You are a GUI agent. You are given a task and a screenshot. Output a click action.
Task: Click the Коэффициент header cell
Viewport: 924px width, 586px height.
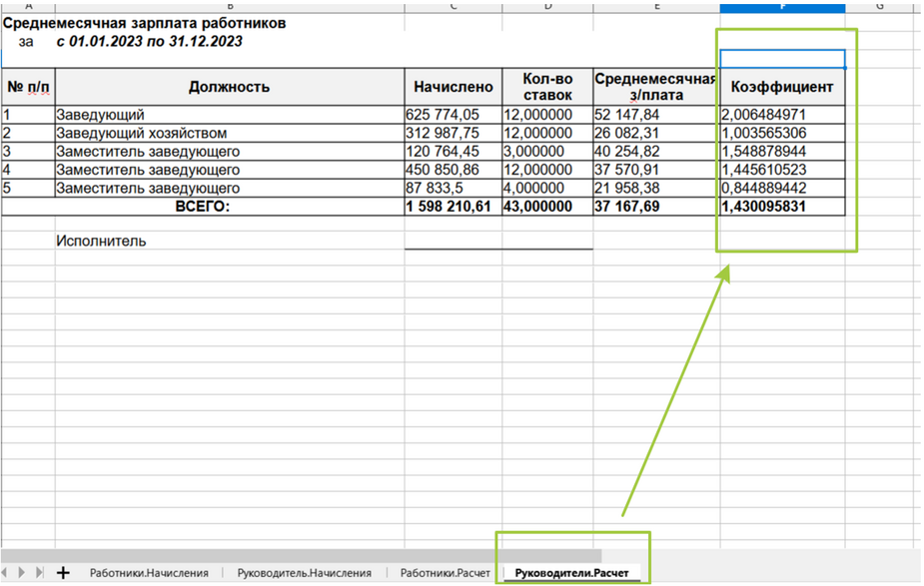782,87
